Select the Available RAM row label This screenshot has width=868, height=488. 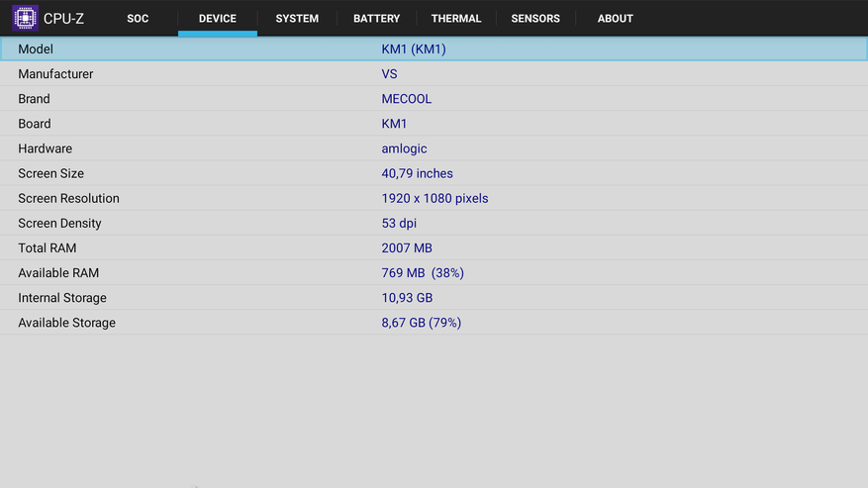(x=58, y=273)
